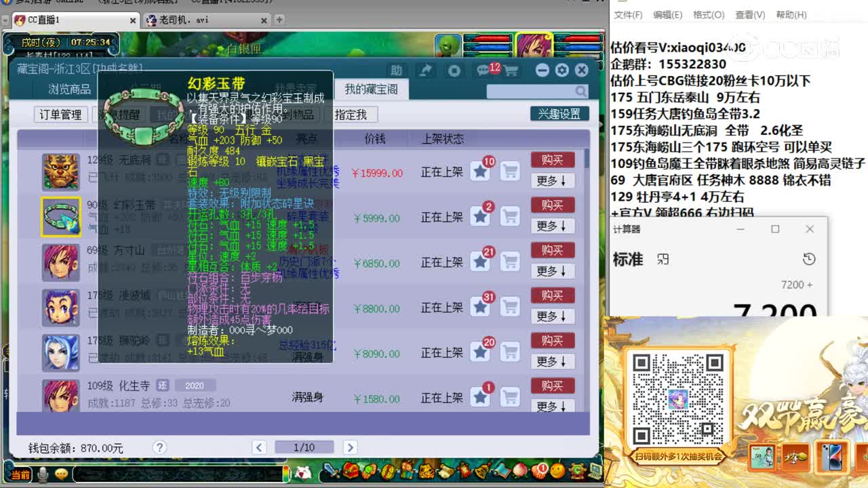Toggle calculator keep-on-top icon beside 标准

pyautogui.click(x=663, y=259)
